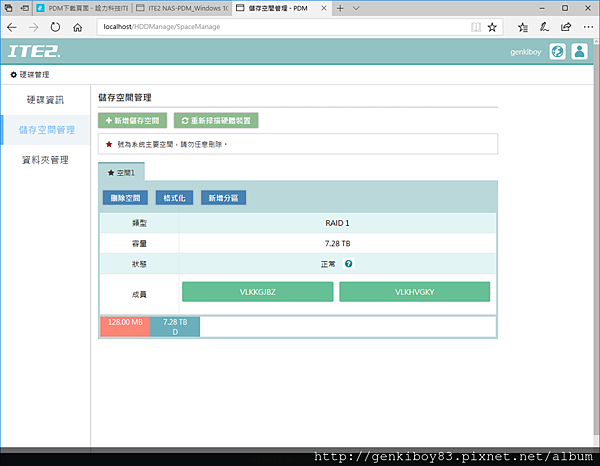600x466 pixels.
Task: Click 重新掃描硬體裝置 button
Action: pos(216,121)
